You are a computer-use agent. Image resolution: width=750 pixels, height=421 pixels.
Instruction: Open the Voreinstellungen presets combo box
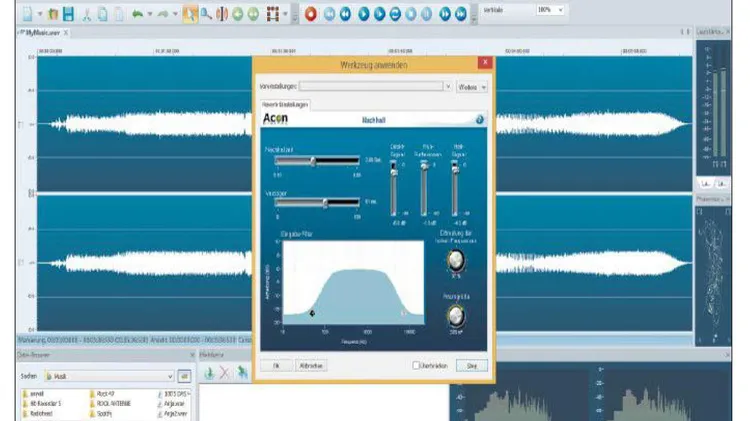375,87
